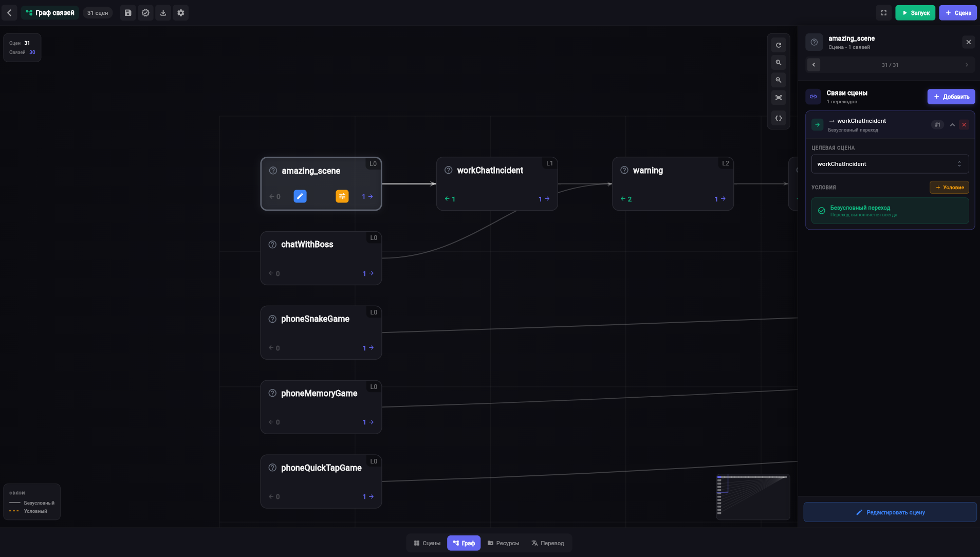The image size is (980, 557).
Task: Open the Целевая сцена workChatIncident dropdown
Action: (x=890, y=164)
